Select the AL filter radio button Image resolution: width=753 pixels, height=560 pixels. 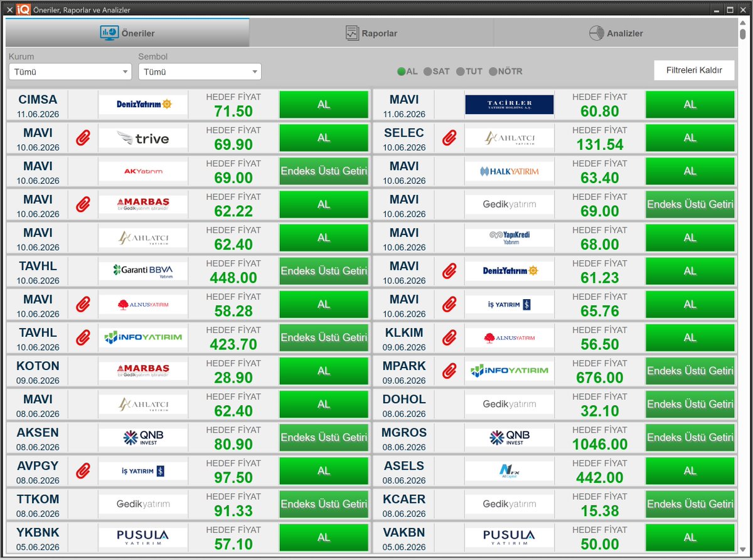(401, 71)
